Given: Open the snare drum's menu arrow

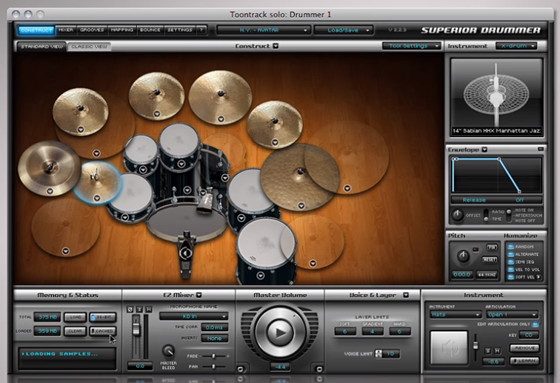Looking at the screenshot, I should [x=125, y=217].
